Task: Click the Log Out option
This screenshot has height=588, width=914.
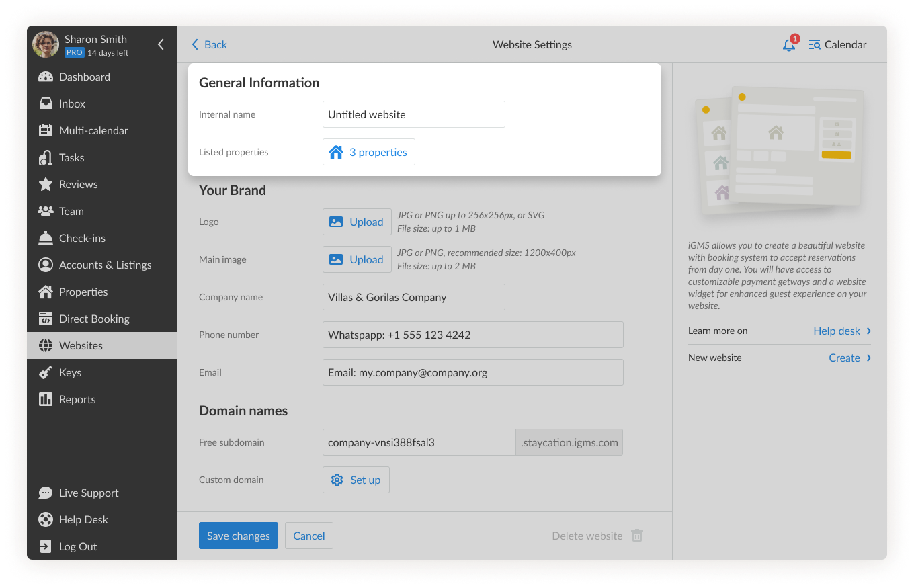Action: [x=77, y=547]
